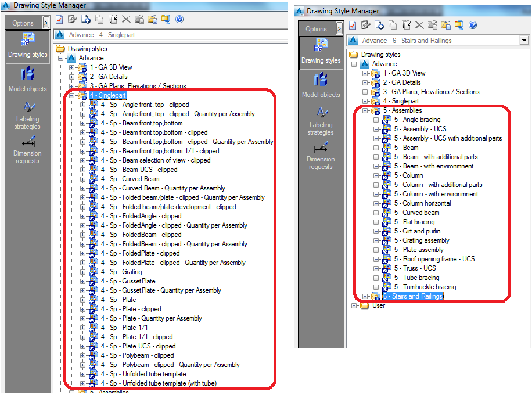Select 4 - Sp - GussetPlate style
The width and height of the screenshot is (532, 399).
pos(128,281)
